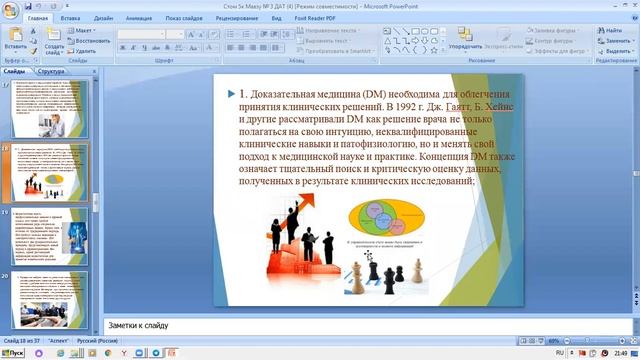Click the zoom out minus button
The height and width of the screenshot is (360, 640).
click(567, 340)
